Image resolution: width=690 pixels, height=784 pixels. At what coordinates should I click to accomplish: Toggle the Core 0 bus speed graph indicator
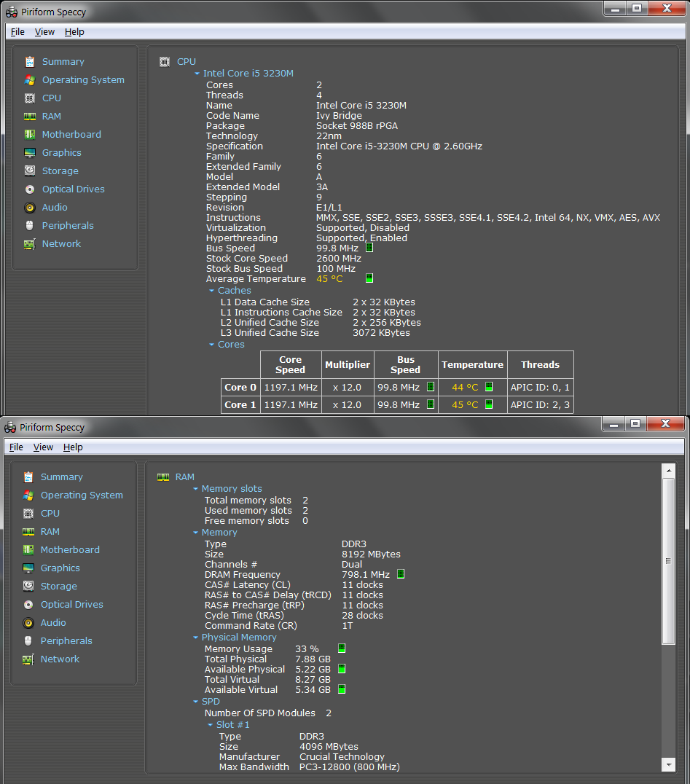[x=430, y=387]
